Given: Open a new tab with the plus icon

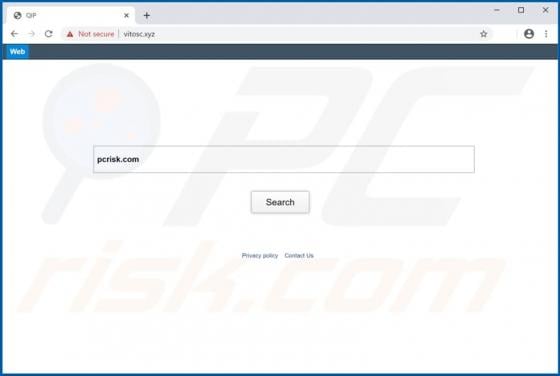Looking at the screenshot, I should click(146, 15).
